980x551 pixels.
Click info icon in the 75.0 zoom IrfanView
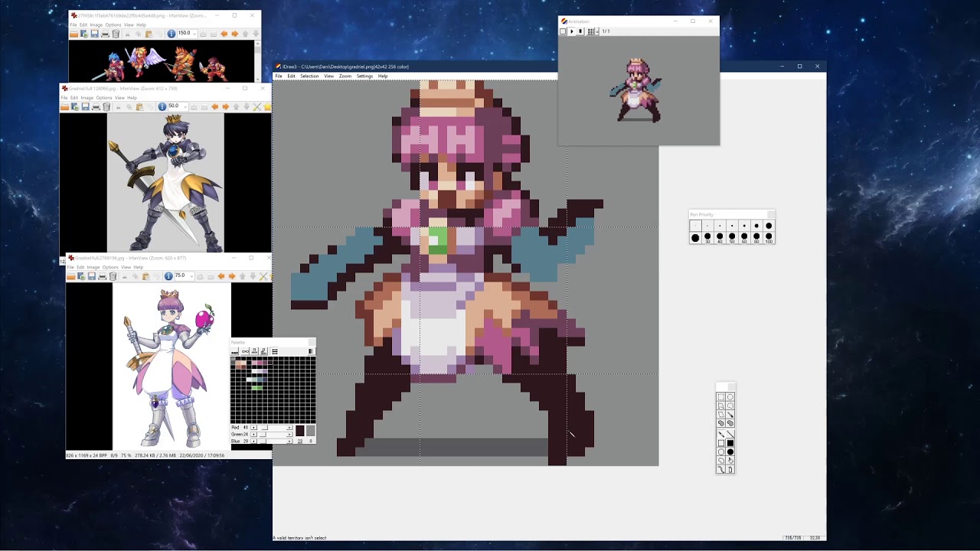click(x=168, y=276)
